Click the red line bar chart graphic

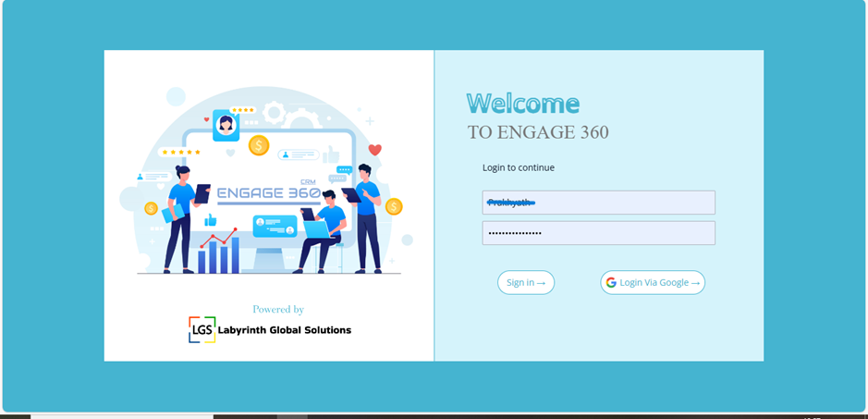(x=219, y=249)
